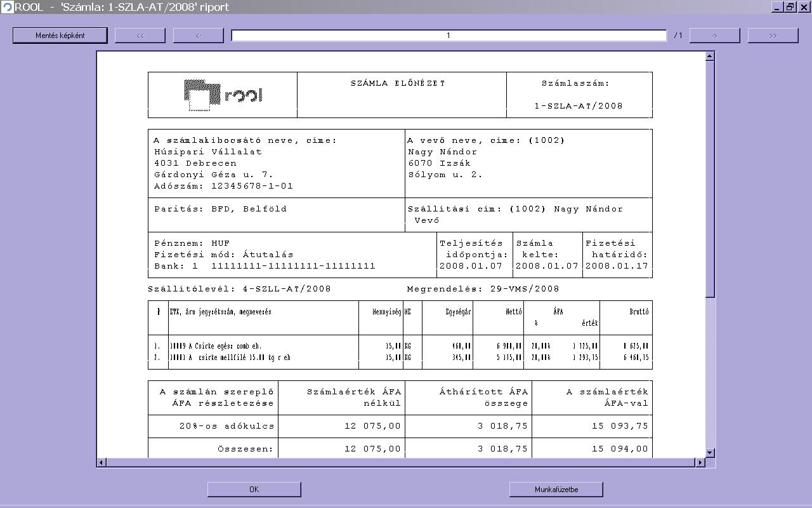812x508 pixels.
Task: Click the 'Pénznem: HUF' line
Action: (192, 243)
